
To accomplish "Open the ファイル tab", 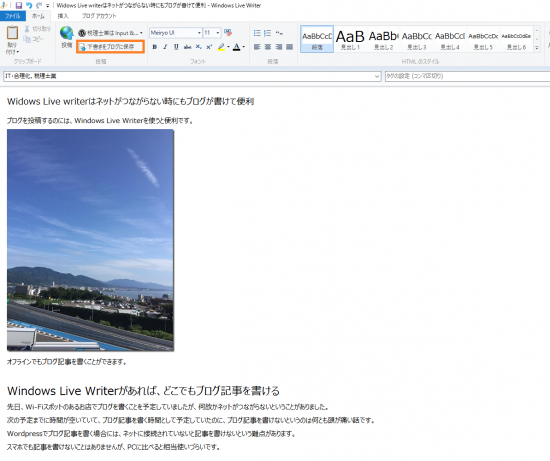I will [x=13, y=16].
